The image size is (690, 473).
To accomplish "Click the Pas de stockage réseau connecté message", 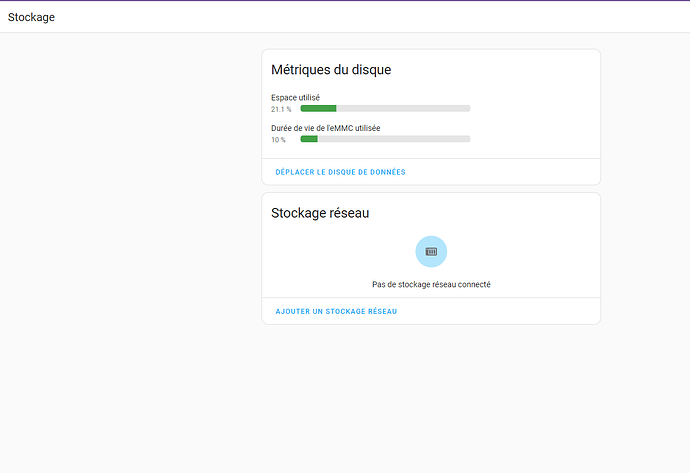I will tap(431, 284).
